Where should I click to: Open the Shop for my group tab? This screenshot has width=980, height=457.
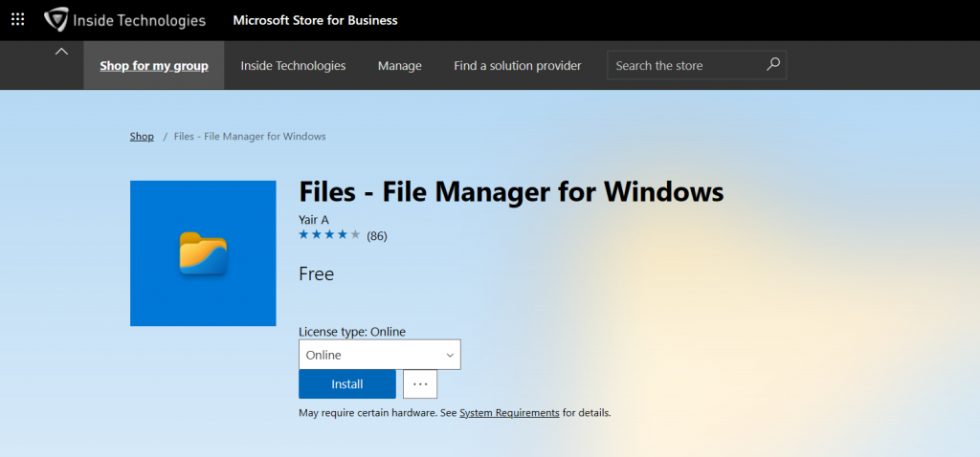[154, 66]
